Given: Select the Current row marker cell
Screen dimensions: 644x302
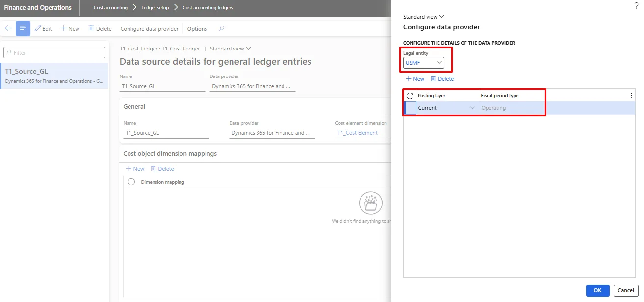Looking at the screenshot, I should 410,108.
